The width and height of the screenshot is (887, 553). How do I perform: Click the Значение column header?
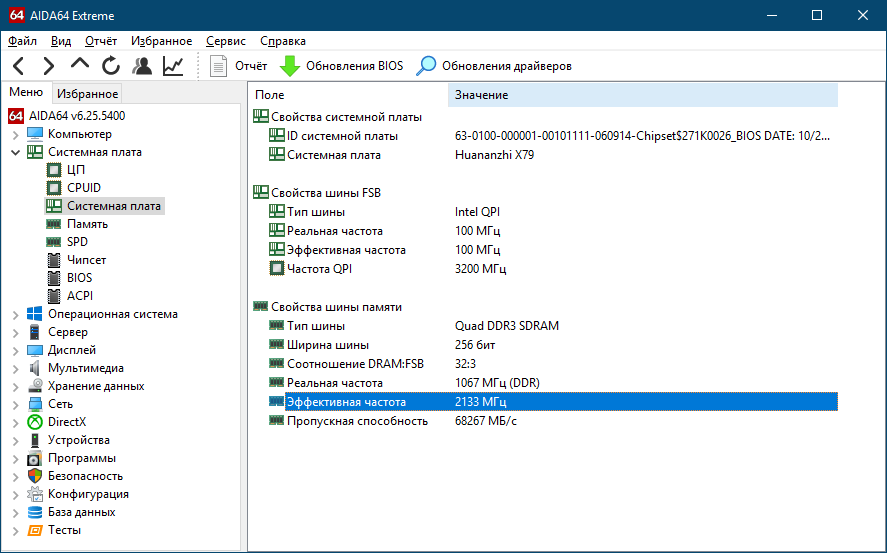coord(643,95)
